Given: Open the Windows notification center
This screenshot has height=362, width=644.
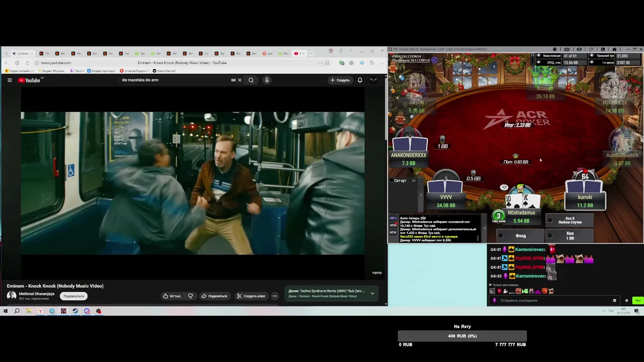Looking at the screenshot, I should pos(637,311).
